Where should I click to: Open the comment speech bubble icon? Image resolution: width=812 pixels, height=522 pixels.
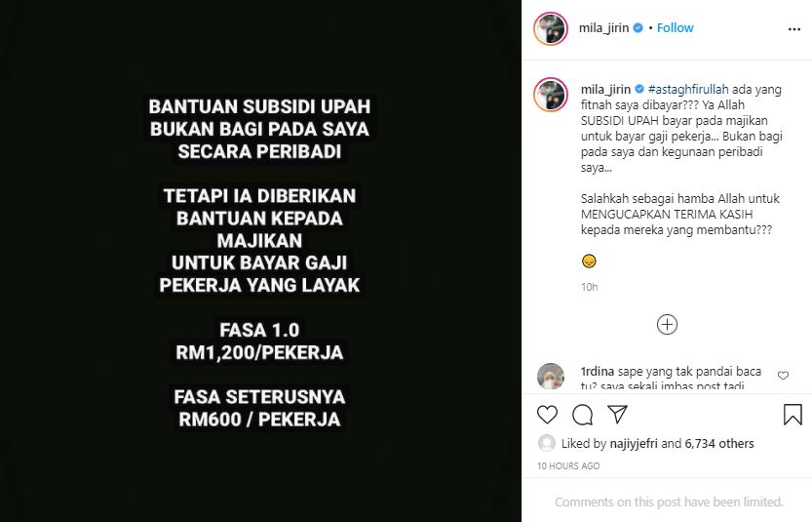pyautogui.click(x=582, y=415)
